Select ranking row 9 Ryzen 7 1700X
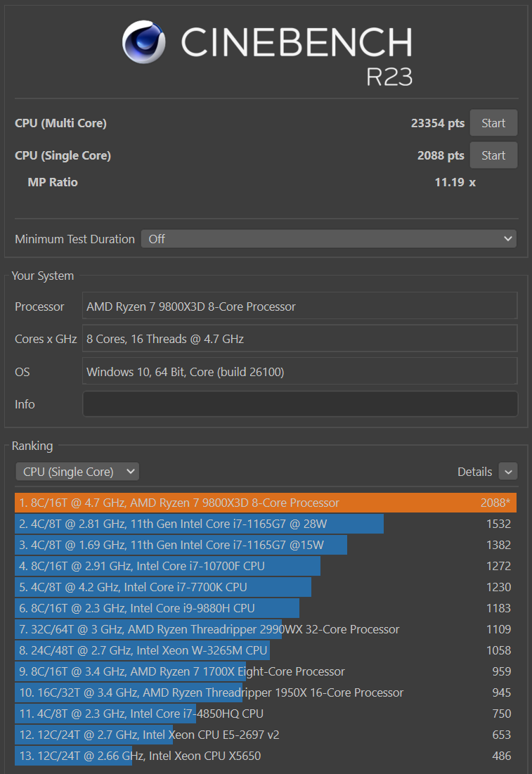 266,671
